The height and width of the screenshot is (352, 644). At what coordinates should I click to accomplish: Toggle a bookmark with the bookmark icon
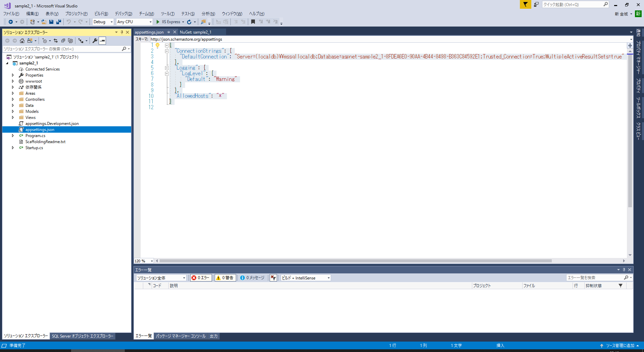click(253, 22)
